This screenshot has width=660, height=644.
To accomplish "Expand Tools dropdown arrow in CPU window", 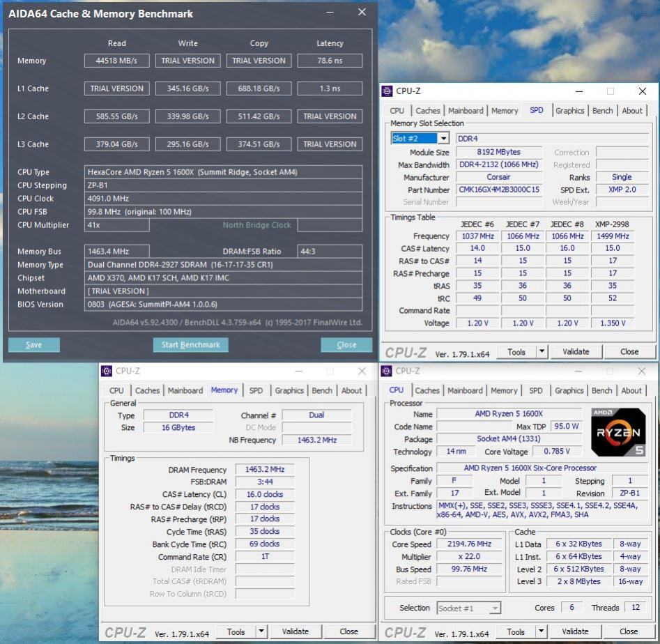I will pos(542,631).
